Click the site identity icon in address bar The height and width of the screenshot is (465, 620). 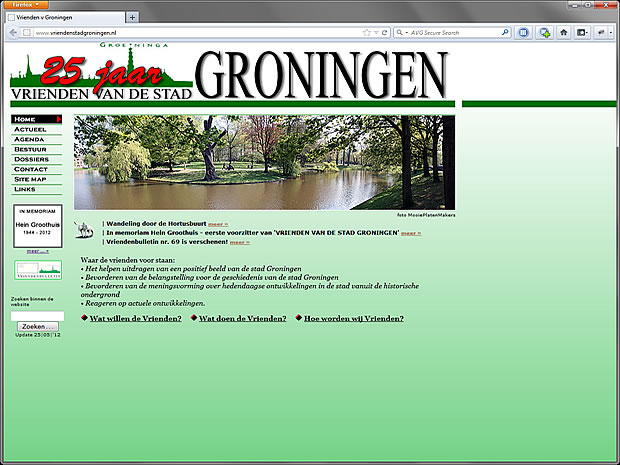click(x=26, y=32)
